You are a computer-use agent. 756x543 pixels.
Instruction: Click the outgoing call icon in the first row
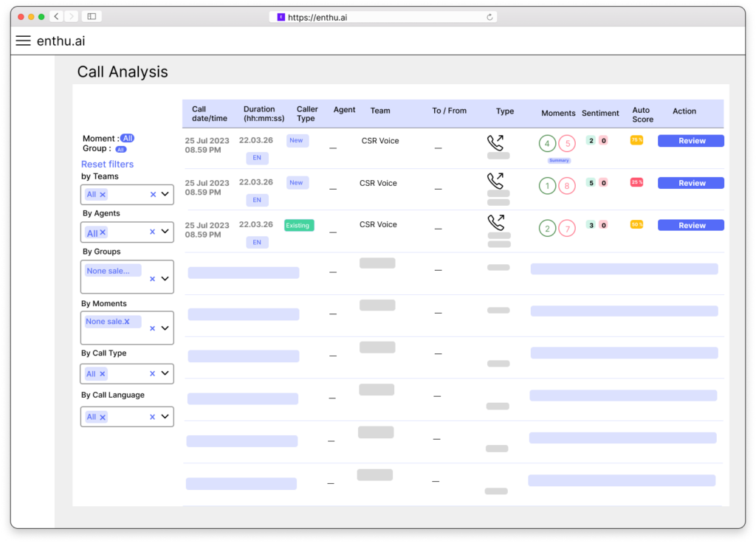[497, 141]
